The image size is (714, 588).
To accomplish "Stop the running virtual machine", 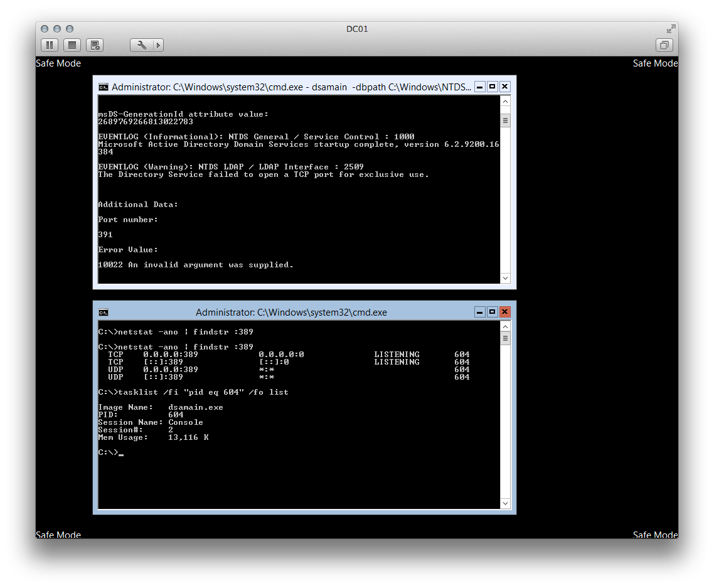I will 72,45.
